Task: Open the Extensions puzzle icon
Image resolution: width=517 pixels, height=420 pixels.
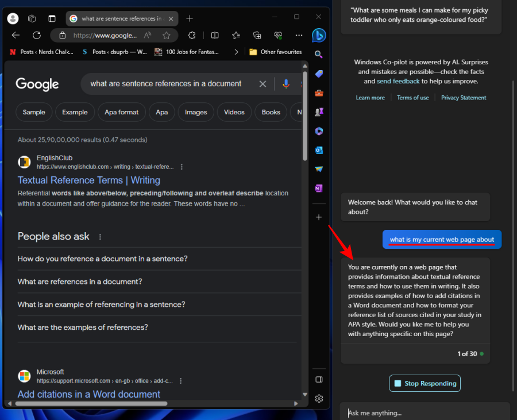Action: [192, 35]
